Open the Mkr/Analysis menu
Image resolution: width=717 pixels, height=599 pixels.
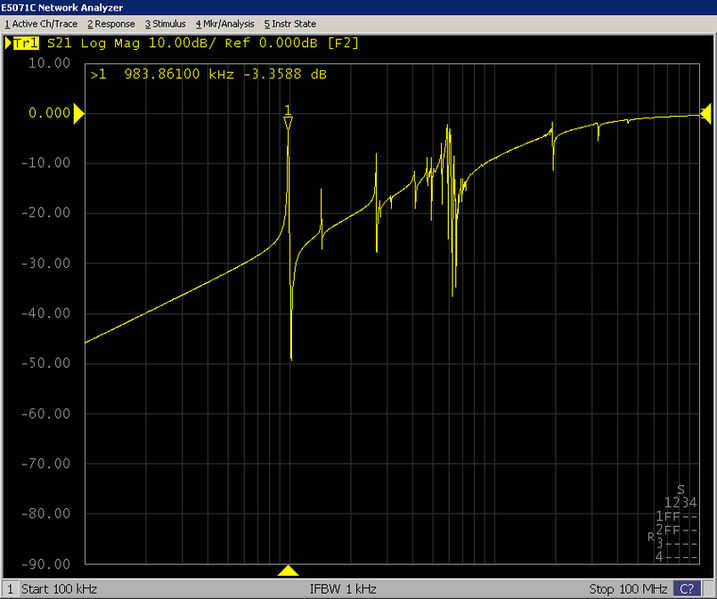tap(225, 23)
